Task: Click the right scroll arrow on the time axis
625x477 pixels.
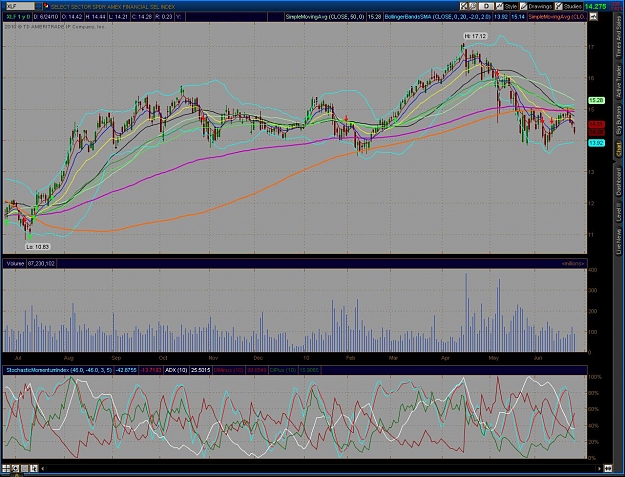Action: [x=599, y=469]
